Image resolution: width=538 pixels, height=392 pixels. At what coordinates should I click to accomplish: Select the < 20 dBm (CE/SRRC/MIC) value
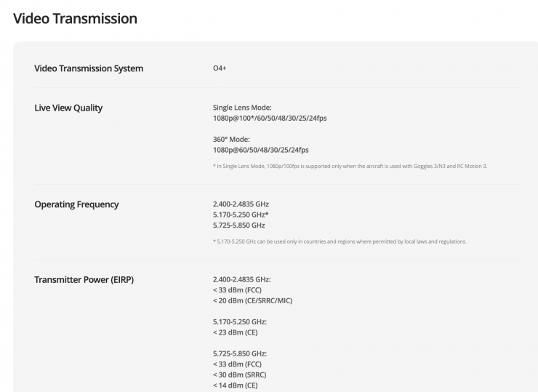tap(252, 300)
